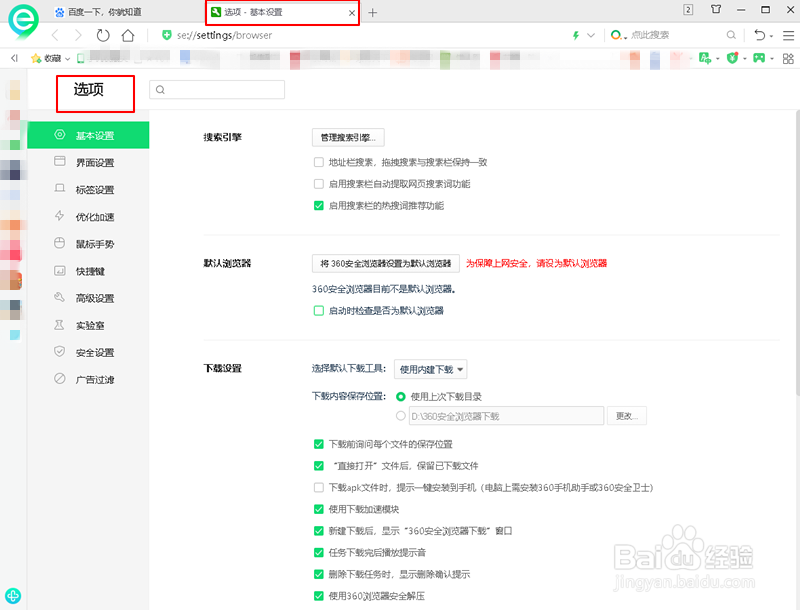Expand the lightning icon's dropdown arrow
The height and width of the screenshot is (610, 800).
(x=589, y=35)
